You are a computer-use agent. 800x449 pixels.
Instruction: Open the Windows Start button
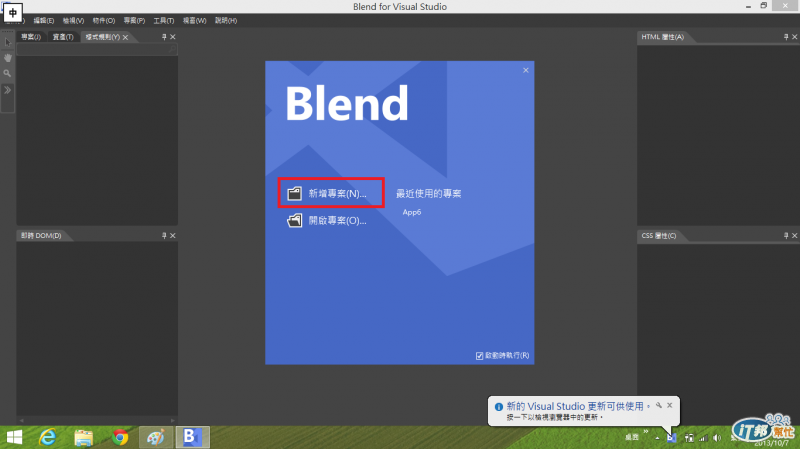click(x=14, y=437)
